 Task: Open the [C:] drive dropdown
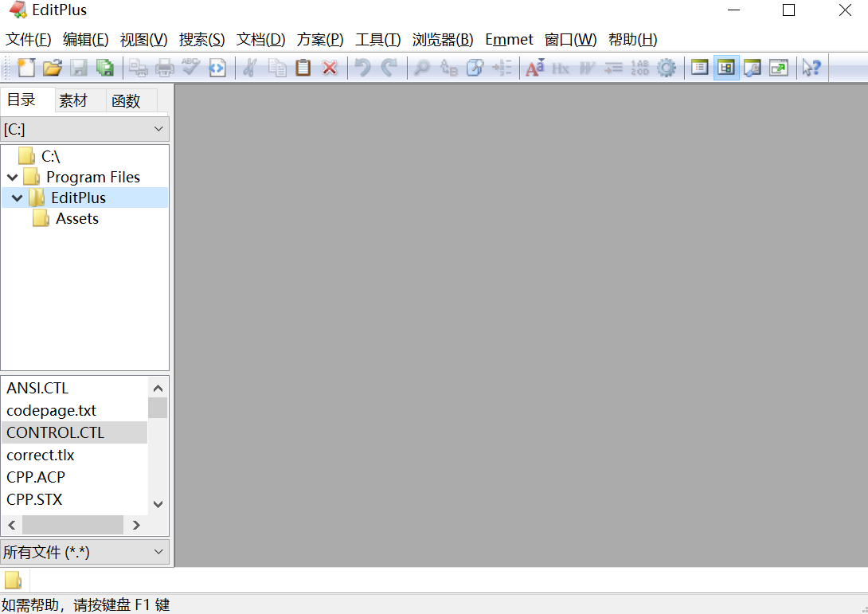tap(84, 129)
